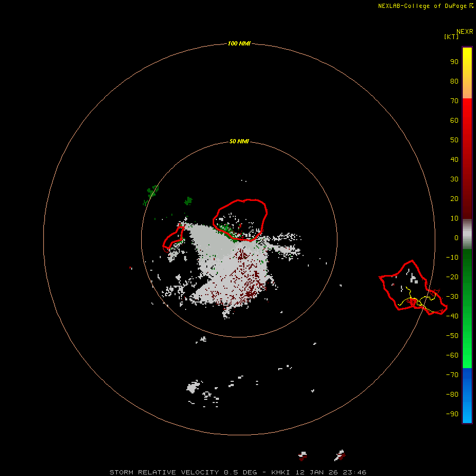The height and width of the screenshot is (476, 476).
Task: Click the 10 value on the velocity scale
Action: 454,218
